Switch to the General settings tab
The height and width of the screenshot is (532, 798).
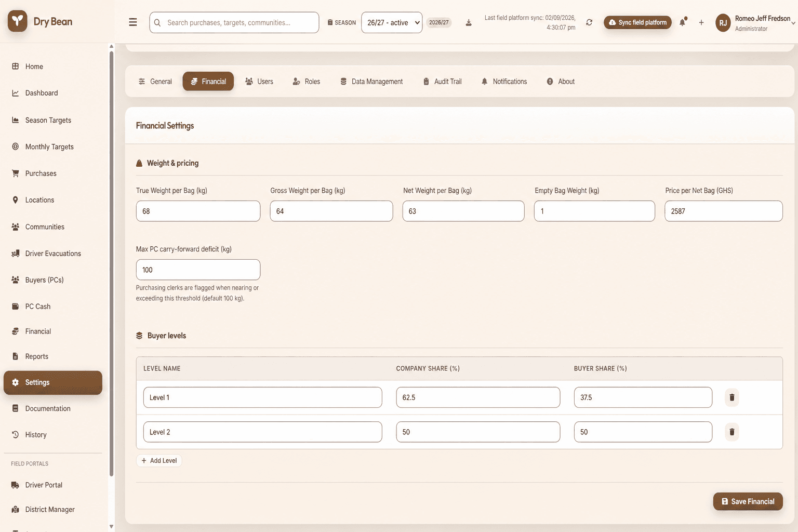click(x=155, y=82)
